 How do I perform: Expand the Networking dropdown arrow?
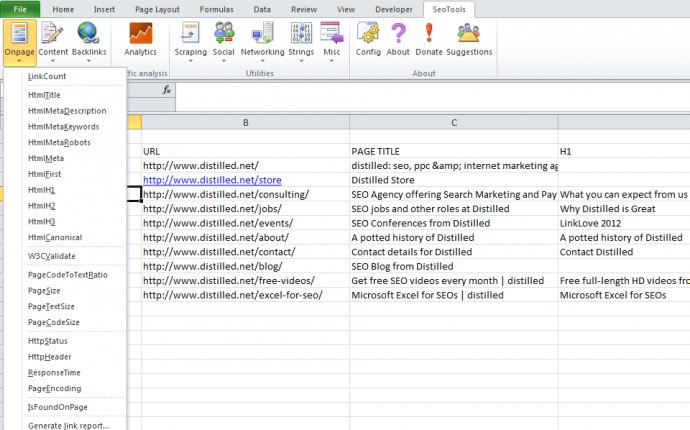[262, 61]
